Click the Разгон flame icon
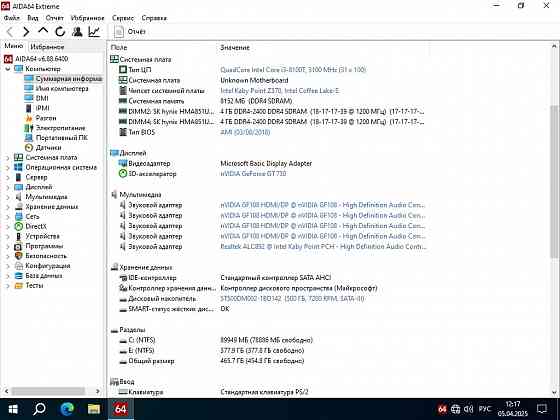 29,118
